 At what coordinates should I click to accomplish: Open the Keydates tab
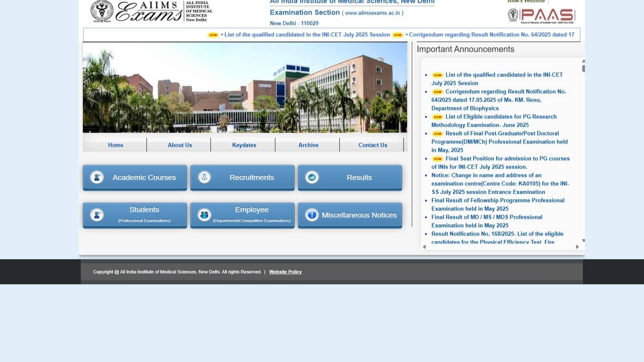click(244, 145)
